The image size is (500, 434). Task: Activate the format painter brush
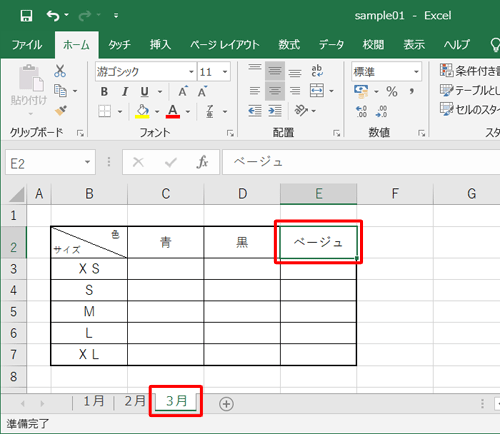[x=61, y=110]
